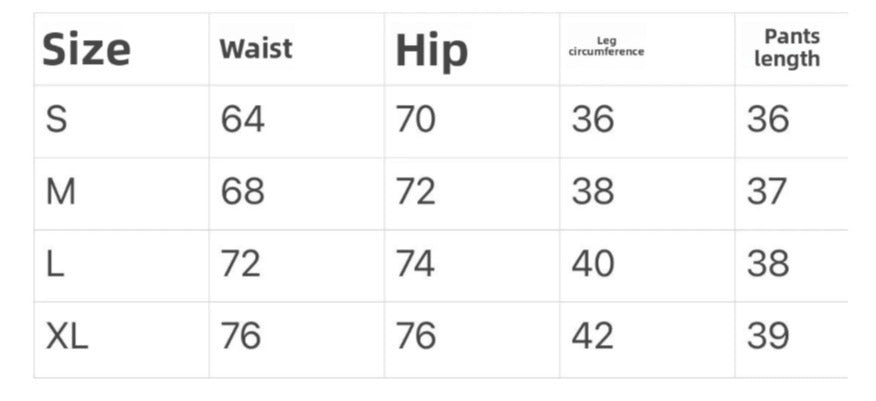Select pants length value 37

[x=768, y=192]
